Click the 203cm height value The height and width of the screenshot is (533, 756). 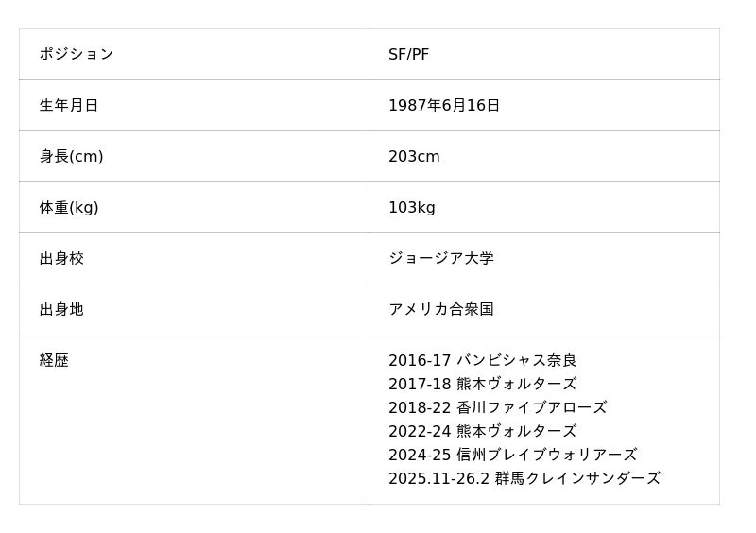tap(414, 157)
